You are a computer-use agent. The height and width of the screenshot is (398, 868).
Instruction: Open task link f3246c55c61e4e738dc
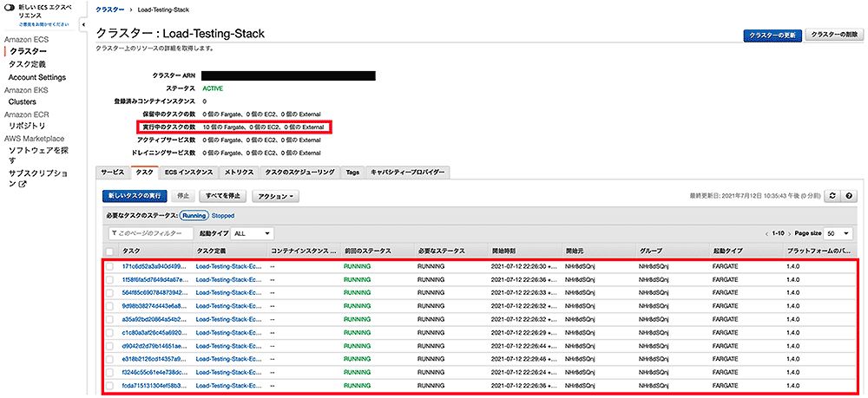pos(155,373)
